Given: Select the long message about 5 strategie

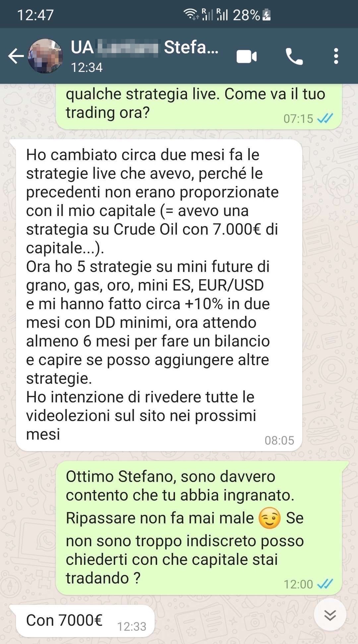Looking at the screenshot, I should (159, 295).
